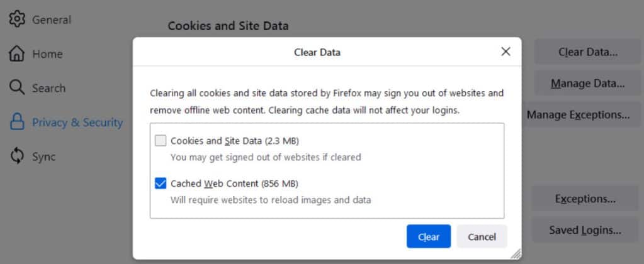Click the Manage Exceptions... button

(578, 114)
